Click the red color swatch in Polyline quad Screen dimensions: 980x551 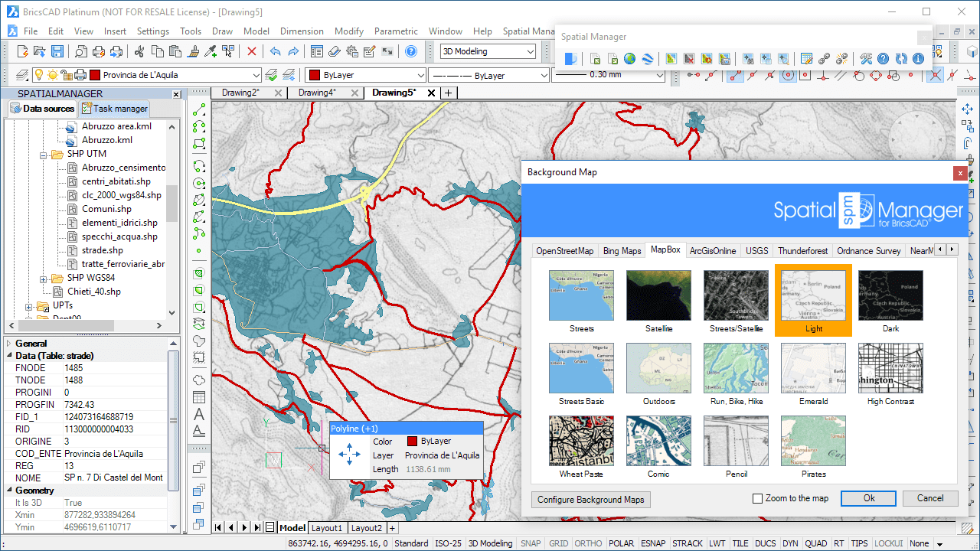[412, 442]
